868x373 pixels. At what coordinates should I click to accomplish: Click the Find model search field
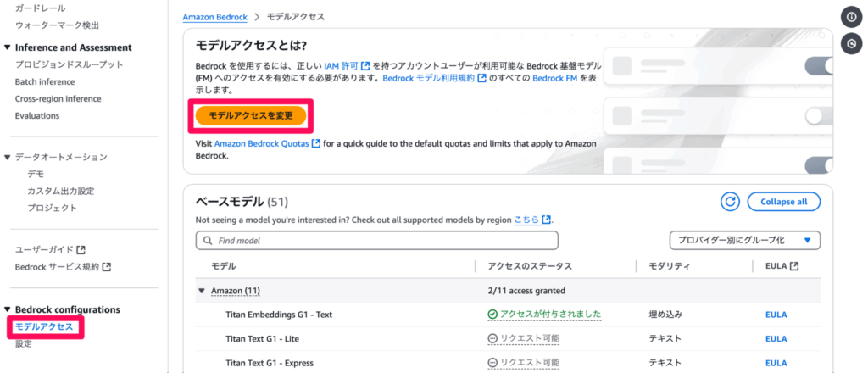click(377, 241)
